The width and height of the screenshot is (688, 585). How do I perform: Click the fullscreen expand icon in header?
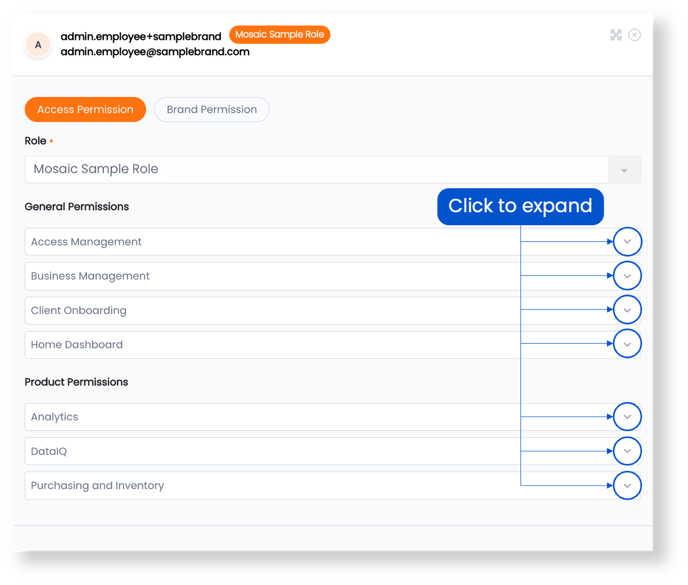(x=616, y=35)
